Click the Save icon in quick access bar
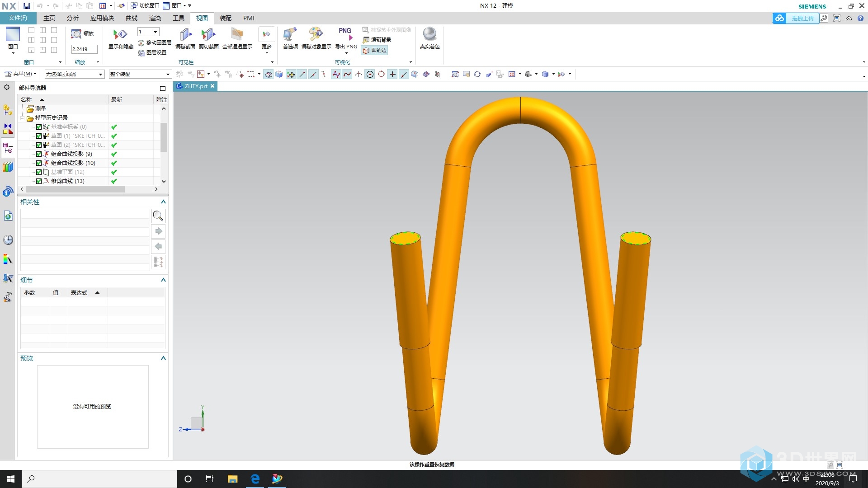868x488 pixels. [27, 6]
